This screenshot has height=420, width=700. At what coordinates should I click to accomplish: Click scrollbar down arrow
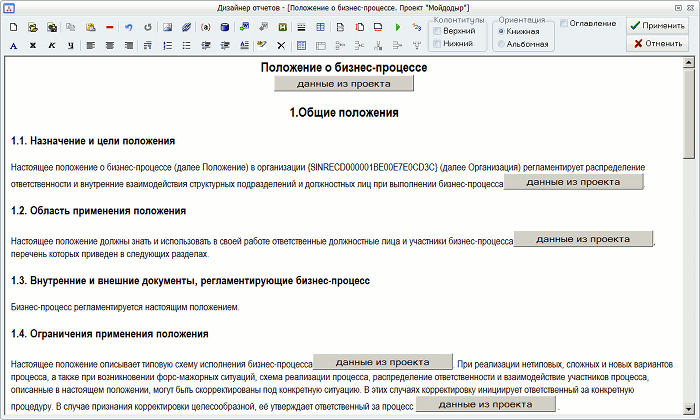coord(689,409)
